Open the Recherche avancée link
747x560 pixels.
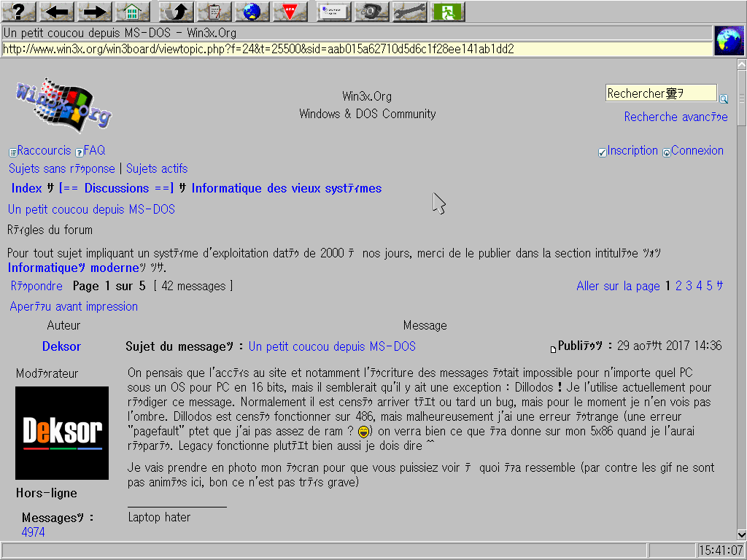click(676, 117)
